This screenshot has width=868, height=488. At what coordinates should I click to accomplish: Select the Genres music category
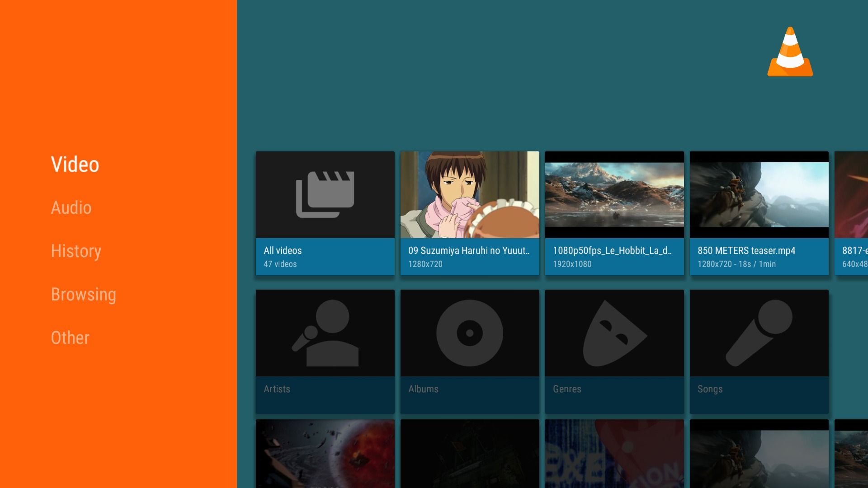614,351
